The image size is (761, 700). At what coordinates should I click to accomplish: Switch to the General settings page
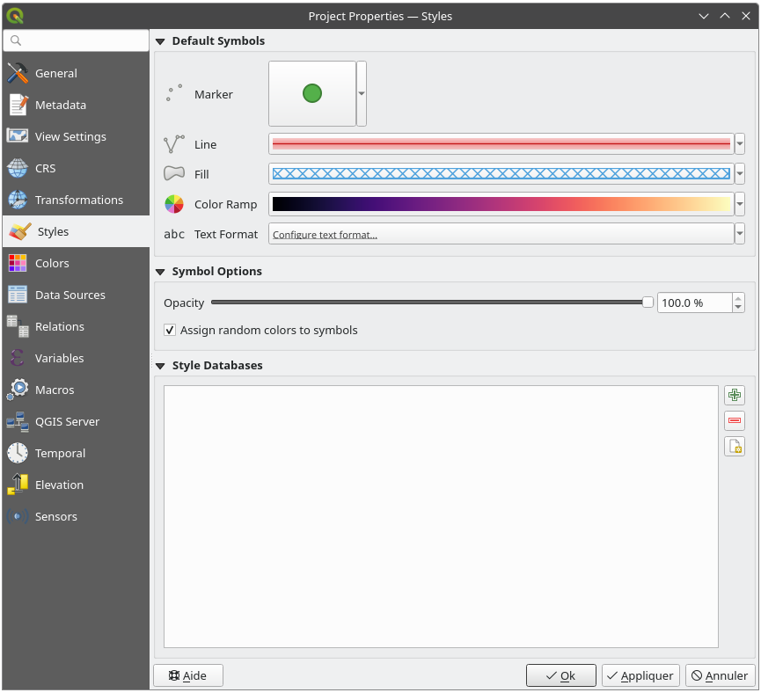(55, 74)
